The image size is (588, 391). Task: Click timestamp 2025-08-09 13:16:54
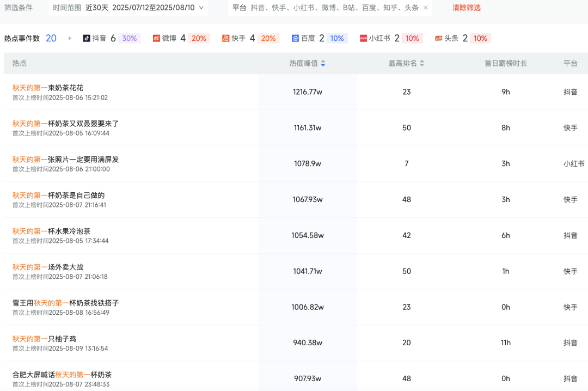[78, 348]
